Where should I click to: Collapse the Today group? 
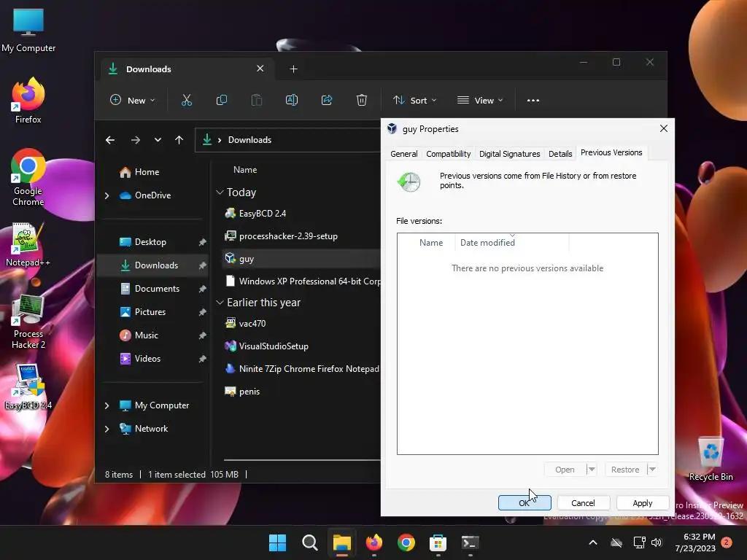tap(220, 192)
